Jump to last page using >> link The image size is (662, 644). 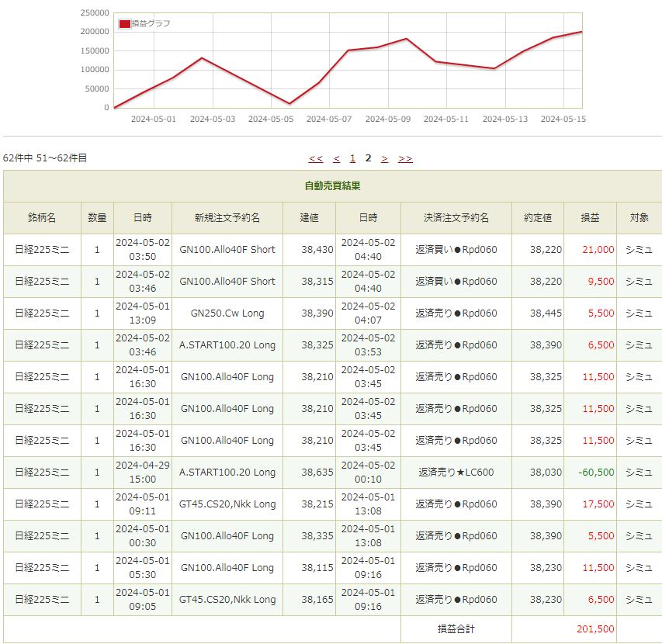point(405,158)
